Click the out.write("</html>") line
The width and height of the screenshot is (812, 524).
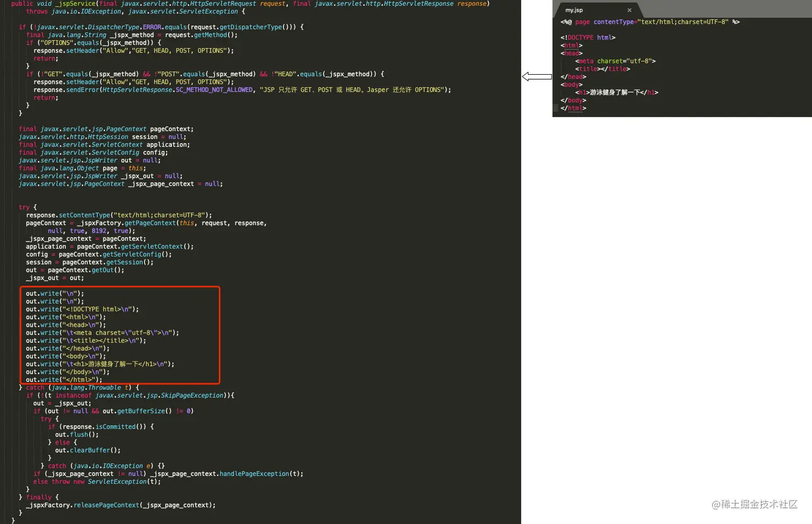[64, 380]
